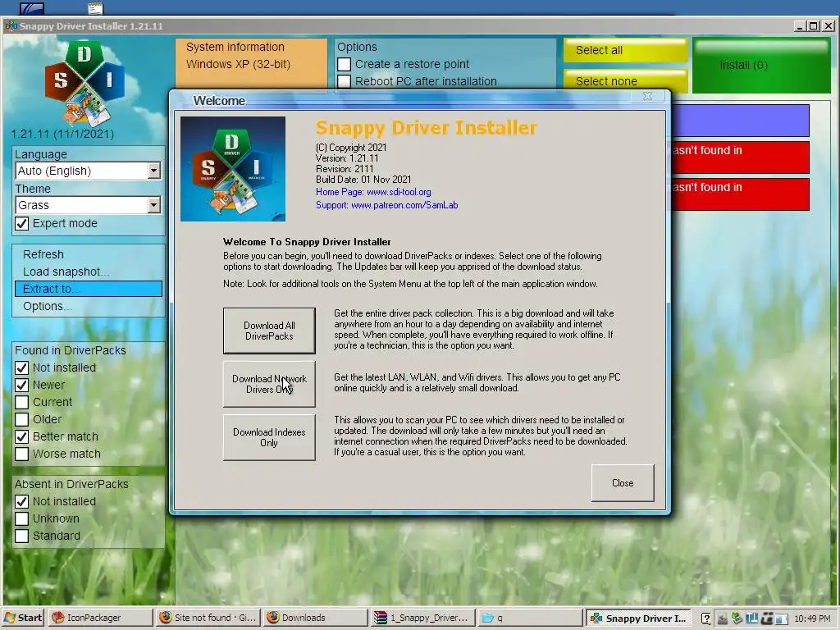The image size is (840, 630).
Task: Check the Unknown filter
Action: (21, 518)
